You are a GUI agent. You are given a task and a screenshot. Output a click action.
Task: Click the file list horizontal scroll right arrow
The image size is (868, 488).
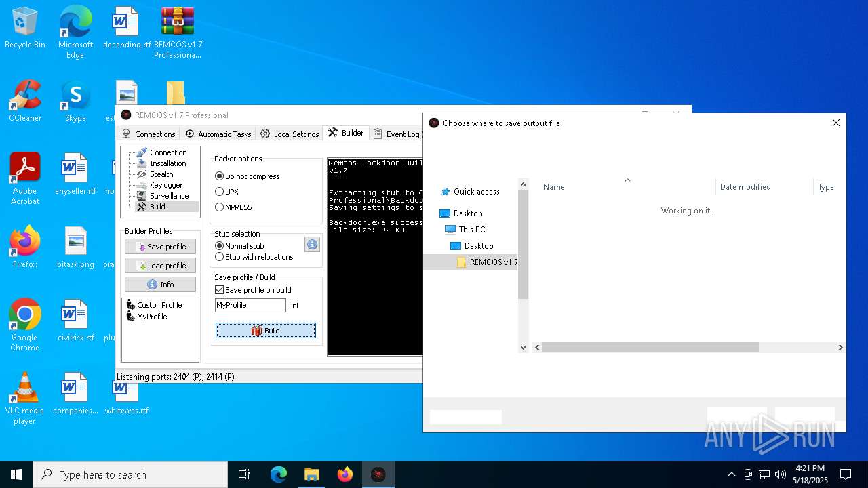coord(840,348)
